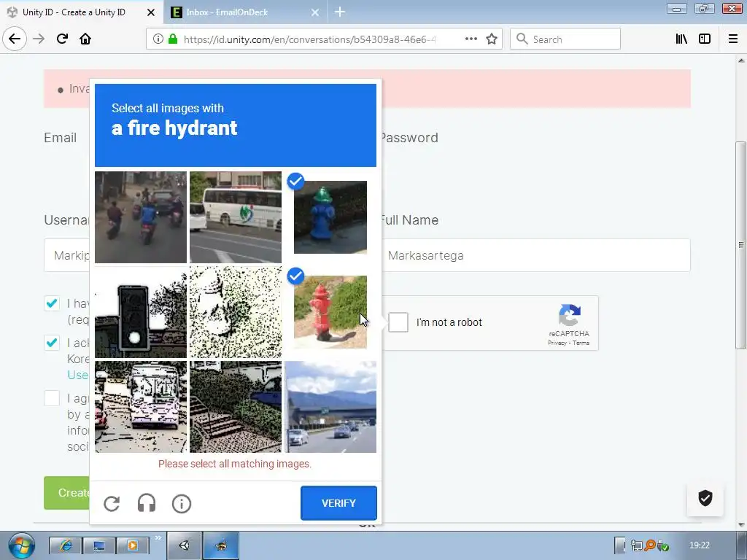Open the Windows Start menu

click(x=21, y=545)
